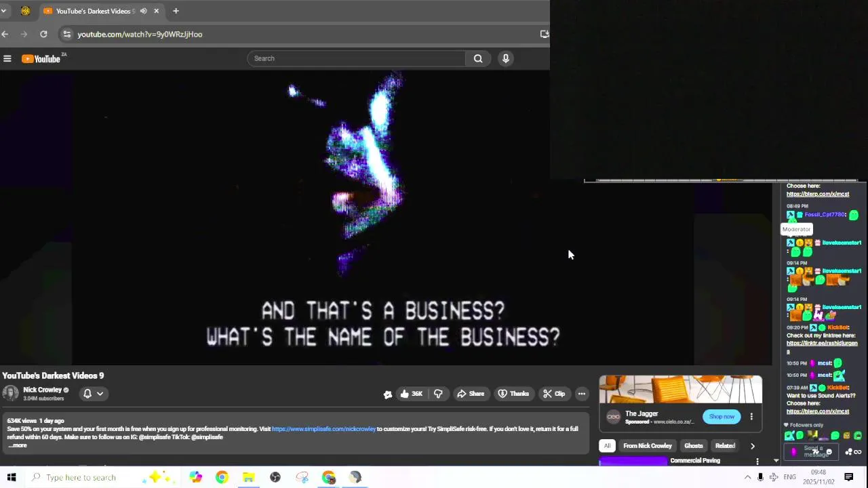Click the 634K views 1 day ago text

click(x=35, y=421)
